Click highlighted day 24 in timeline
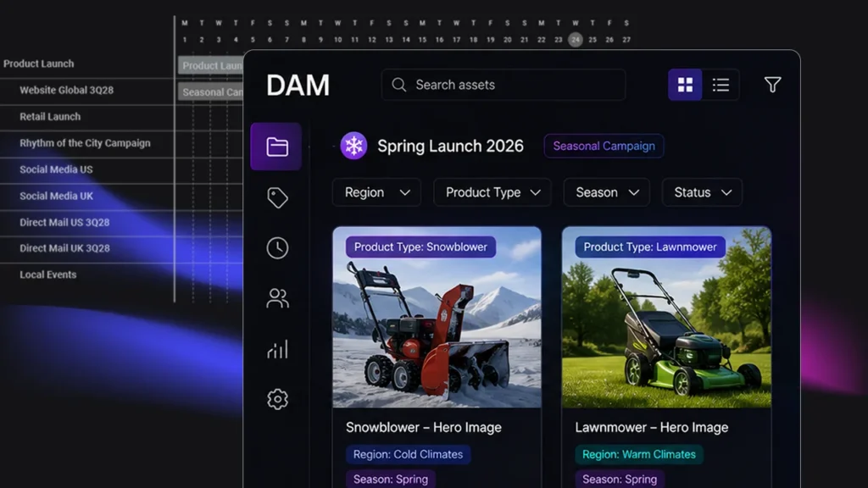Screen dimensions: 868x488 576,40
